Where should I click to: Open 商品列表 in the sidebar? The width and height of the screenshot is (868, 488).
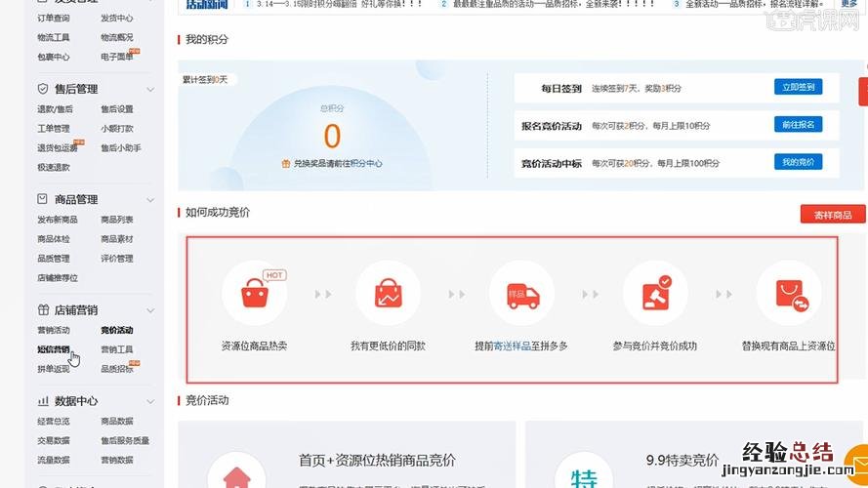[x=117, y=220]
